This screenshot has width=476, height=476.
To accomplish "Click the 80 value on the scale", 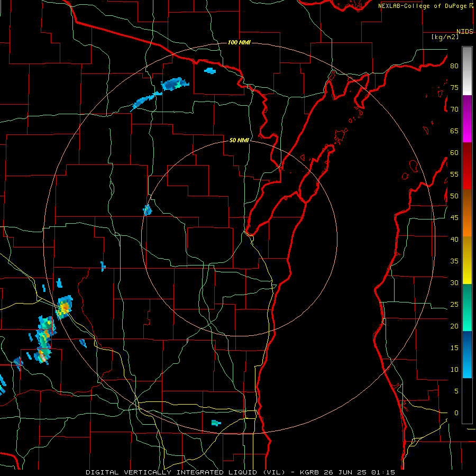I will pos(454,66).
